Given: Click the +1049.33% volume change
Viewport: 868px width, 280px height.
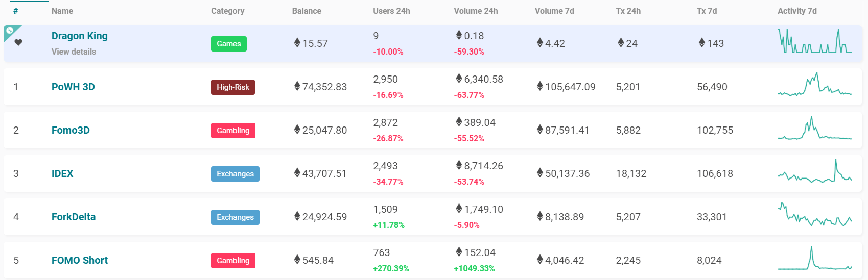Looking at the screenshot, I should [x=474, y=268].
